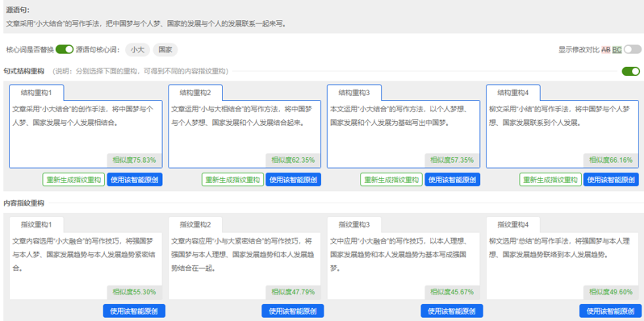The height and width of the screenshot is (321, 644).
Task: Click 使用该智能原创 under 指纹重构3
Action: (x=452, y=311)
